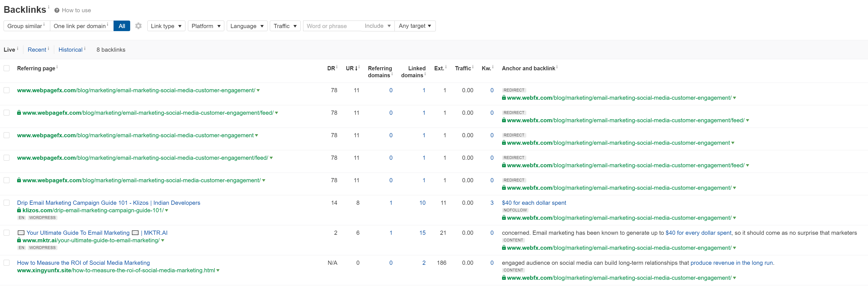868x292 pixels.
Task: Click the How to use help icon
Action: [57, 11]
